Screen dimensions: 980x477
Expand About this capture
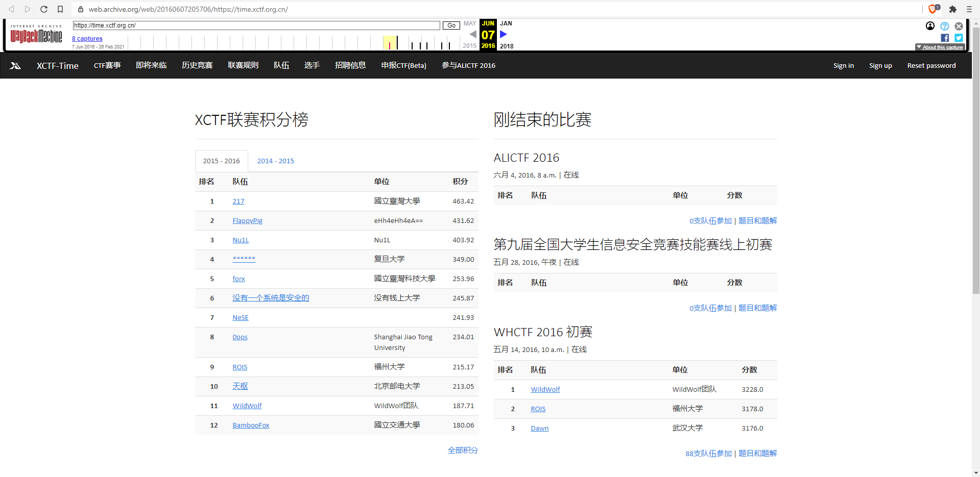pyautogui.click(x=940, y=47)
